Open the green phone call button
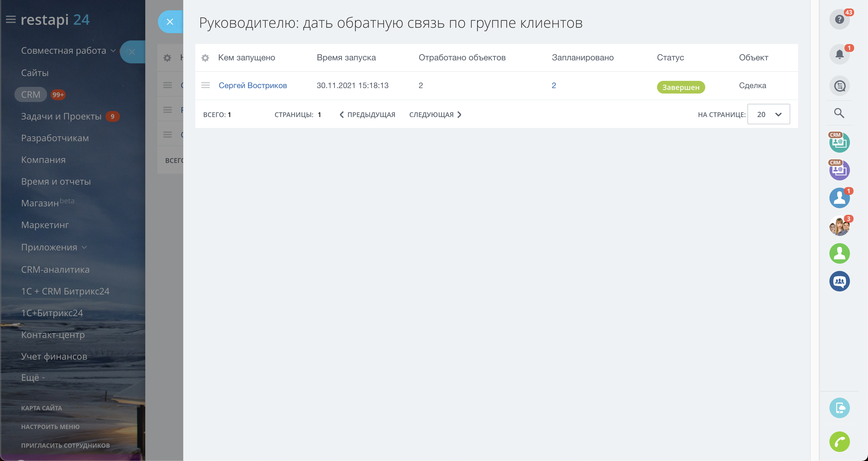868x461 pixels. click(x=839, y=441)
